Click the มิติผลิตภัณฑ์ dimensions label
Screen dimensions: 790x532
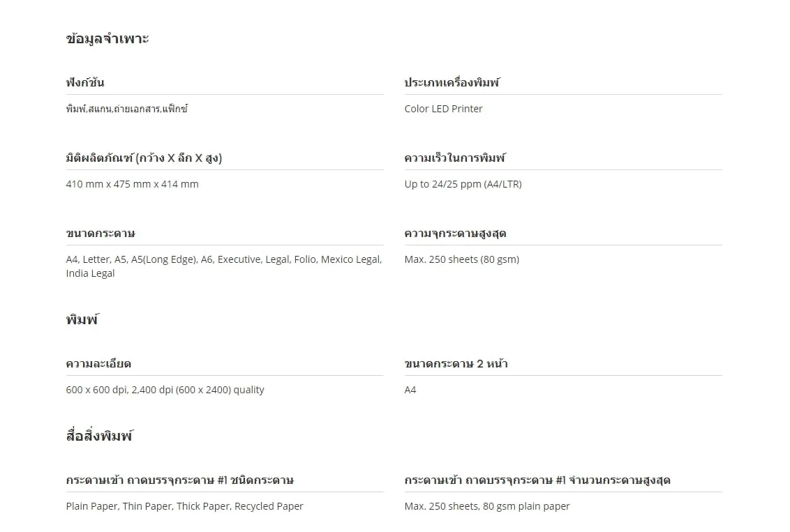[144, 158]
